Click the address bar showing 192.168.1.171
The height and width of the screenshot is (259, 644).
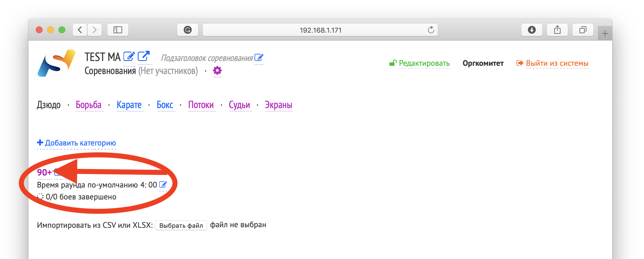[320, 30]
